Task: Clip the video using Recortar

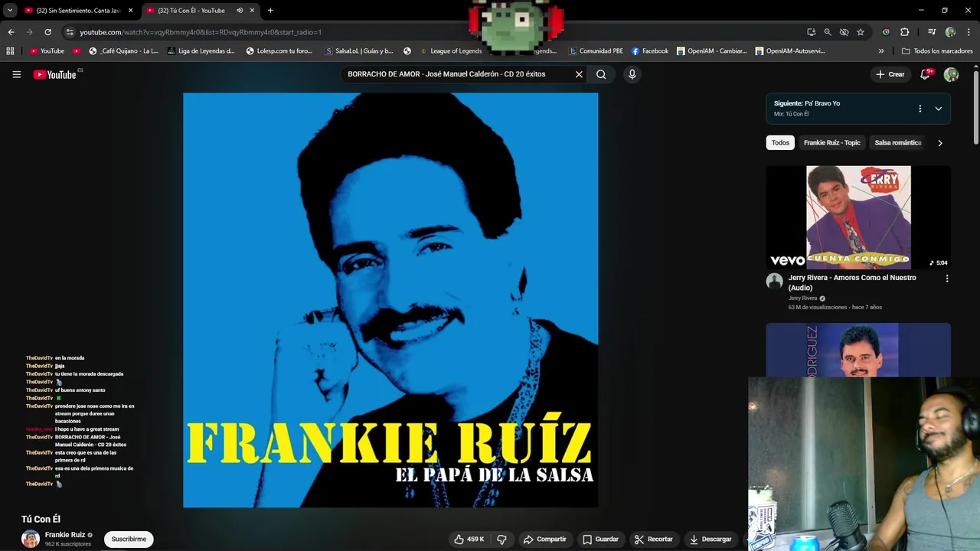Action: (653, 540)
